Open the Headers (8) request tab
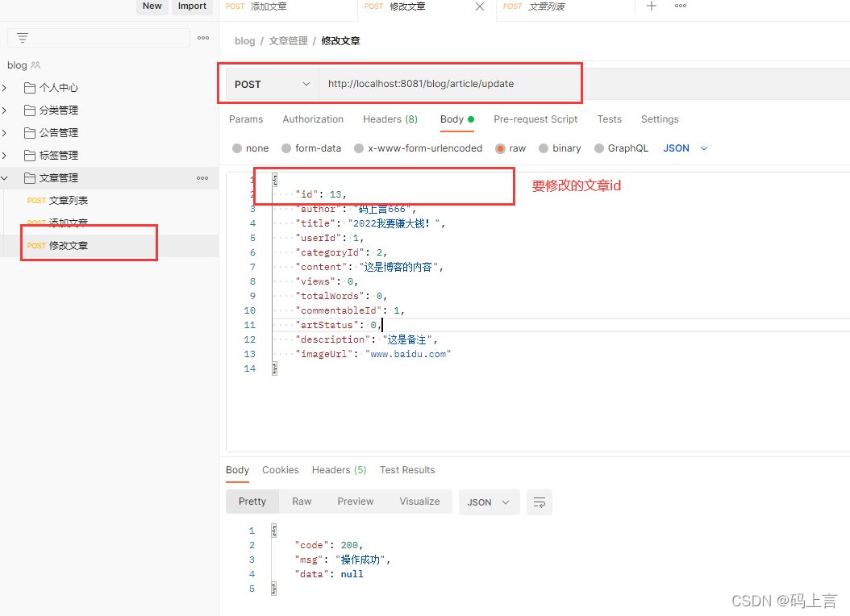 click(390, 119)
